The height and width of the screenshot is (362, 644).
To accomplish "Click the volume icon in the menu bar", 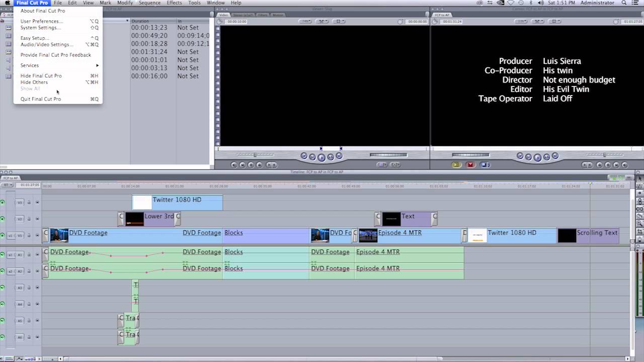I will click(540, 3).
